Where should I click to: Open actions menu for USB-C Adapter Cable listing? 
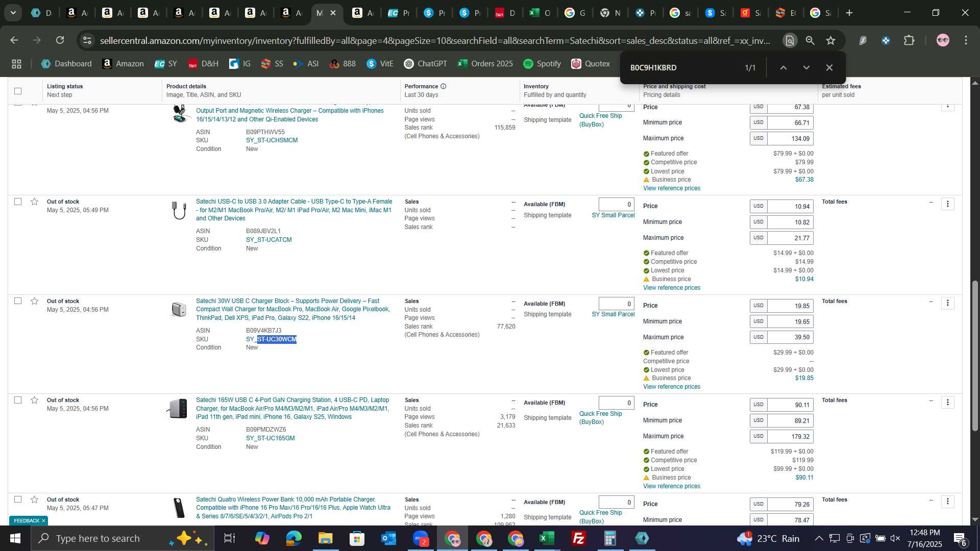tap(948, 204)
